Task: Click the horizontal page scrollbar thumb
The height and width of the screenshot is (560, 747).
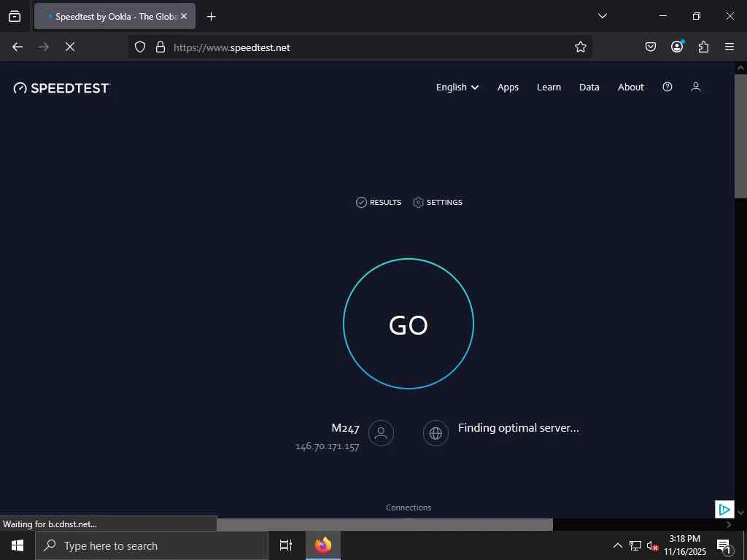Action: 384,525
